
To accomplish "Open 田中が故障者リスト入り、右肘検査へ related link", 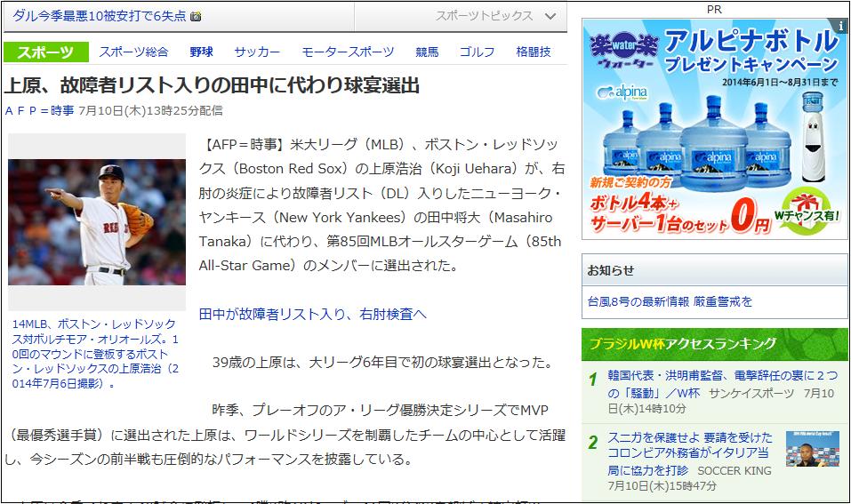I will pyautogui.click(x=313, y=314).
